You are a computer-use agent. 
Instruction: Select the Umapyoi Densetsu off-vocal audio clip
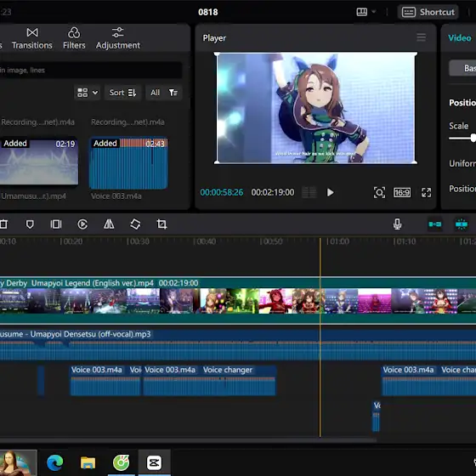pos(238,345)
